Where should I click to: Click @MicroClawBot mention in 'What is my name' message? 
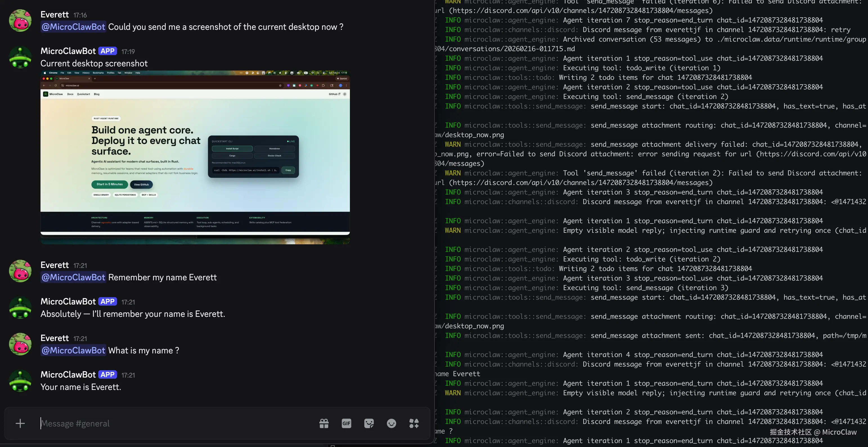coord(73,350)
